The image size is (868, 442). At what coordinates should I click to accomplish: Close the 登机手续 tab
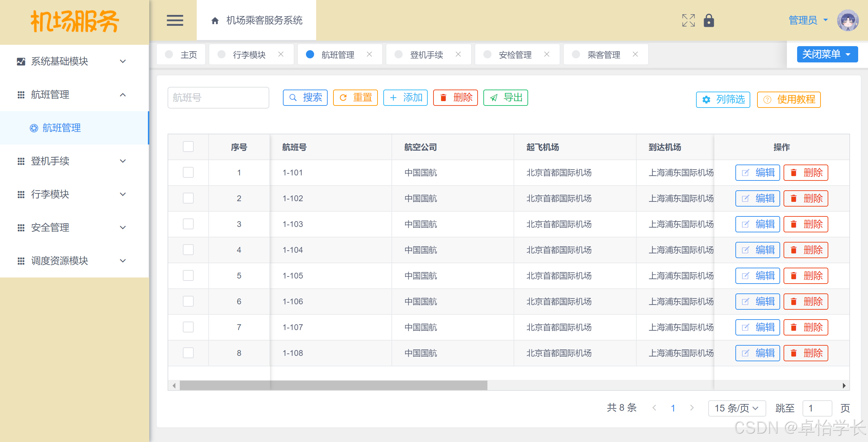(458, 54)
